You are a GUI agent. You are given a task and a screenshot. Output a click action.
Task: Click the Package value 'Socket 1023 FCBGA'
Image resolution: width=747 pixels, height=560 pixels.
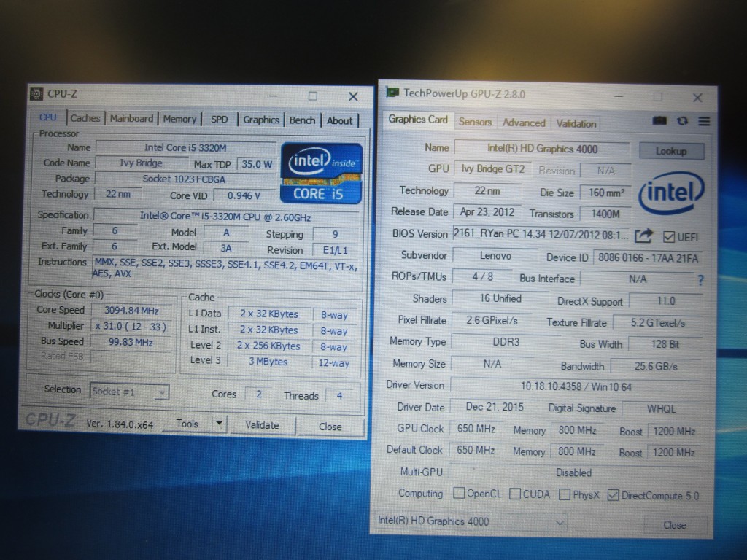coord(184,179)
